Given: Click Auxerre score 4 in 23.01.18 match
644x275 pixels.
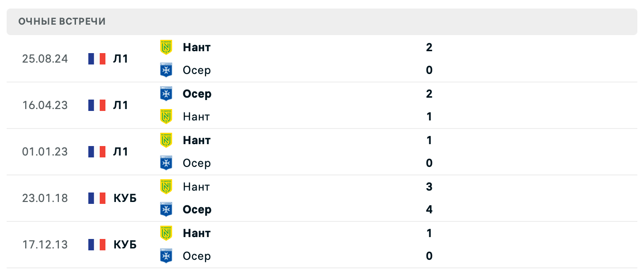Looking at the screenshot, I should click(x=429, y=210).
